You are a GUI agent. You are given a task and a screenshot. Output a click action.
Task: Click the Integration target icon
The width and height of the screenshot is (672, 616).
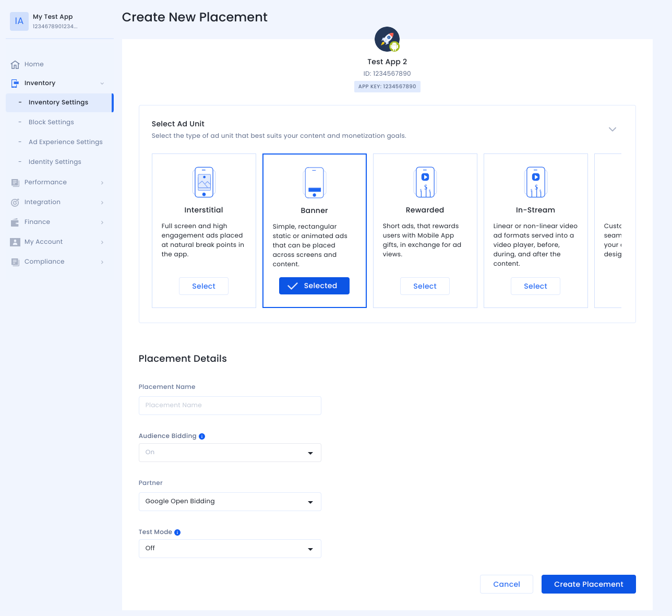coord(15,203)
